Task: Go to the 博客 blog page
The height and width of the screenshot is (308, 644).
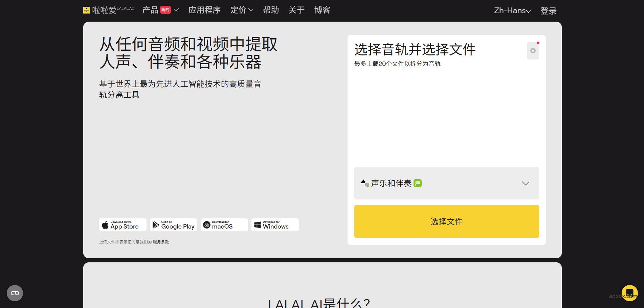Action: 322,10
